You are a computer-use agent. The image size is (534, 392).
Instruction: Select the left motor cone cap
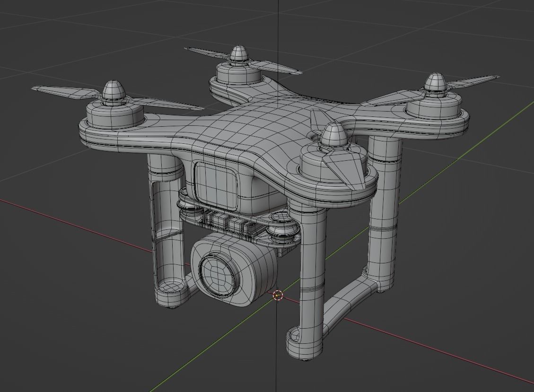pyautogui.click(x=114, y=90)
